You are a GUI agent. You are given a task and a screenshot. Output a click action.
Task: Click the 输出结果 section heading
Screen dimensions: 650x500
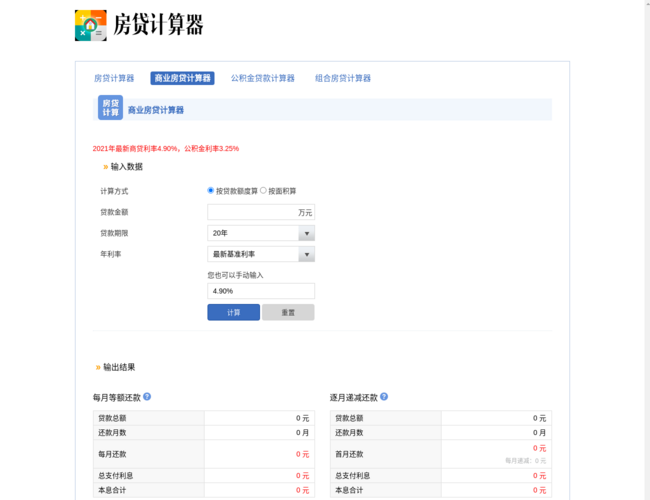[x=119, y=367]
